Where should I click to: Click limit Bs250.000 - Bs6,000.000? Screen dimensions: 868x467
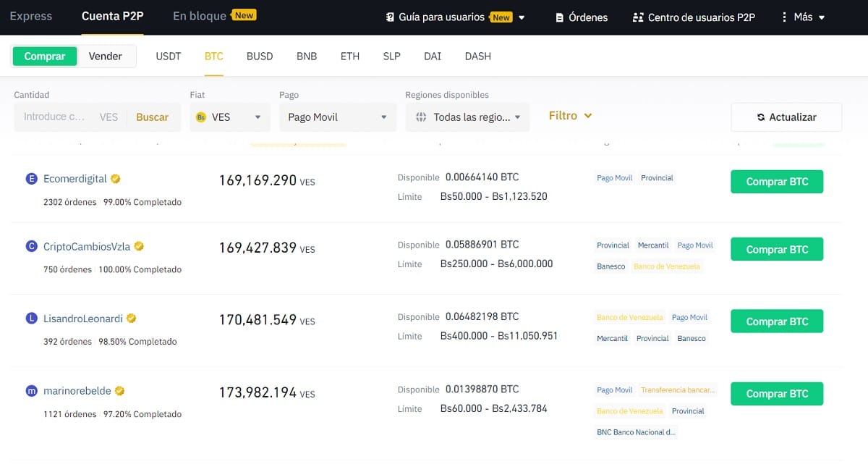pos(496,264)
